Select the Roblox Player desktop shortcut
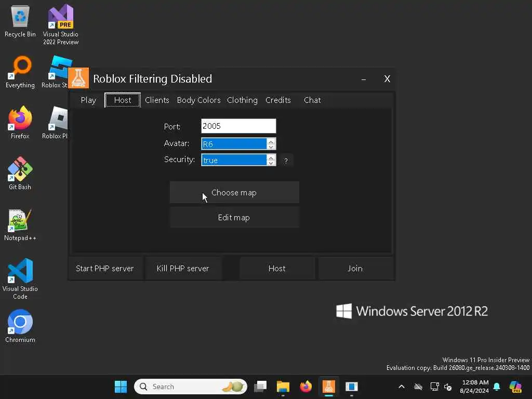The width and height of the screenshot is (532, 399). [x=55, y=123]
